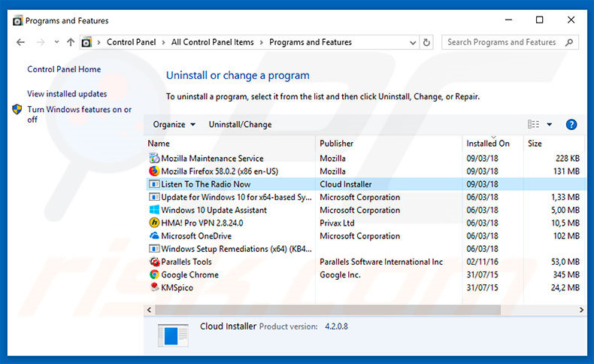Click the Forward navigation arrow

[x=41, y=42]
